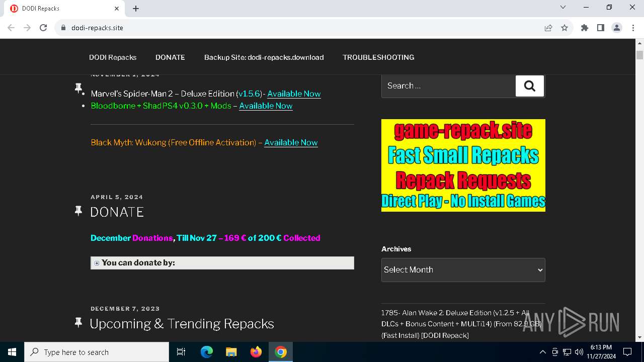Screen dimensions: 644x362
Task: Expand the 'You can donate by' section
Action: click(x=222, y=263)
